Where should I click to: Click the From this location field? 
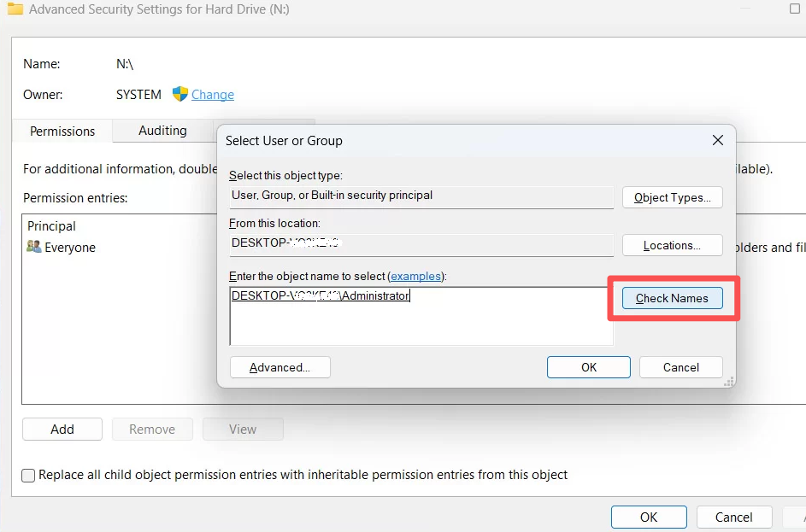click(x=421, y=244)
